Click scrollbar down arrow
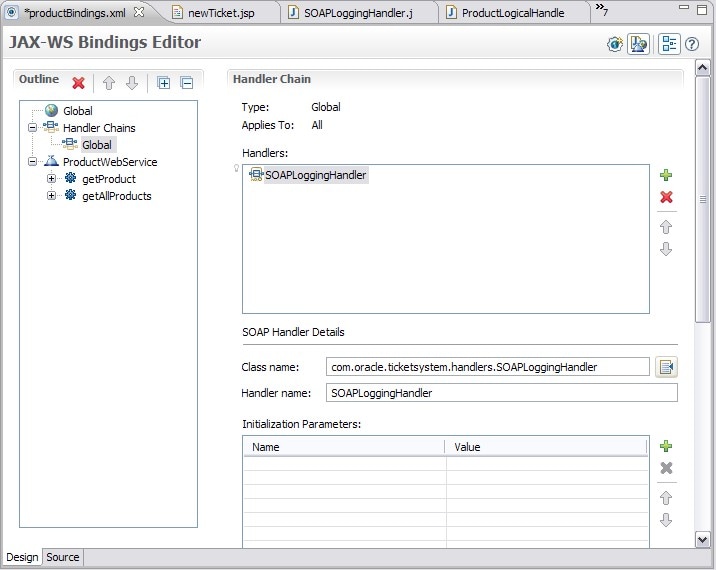 tap(702, 539)
